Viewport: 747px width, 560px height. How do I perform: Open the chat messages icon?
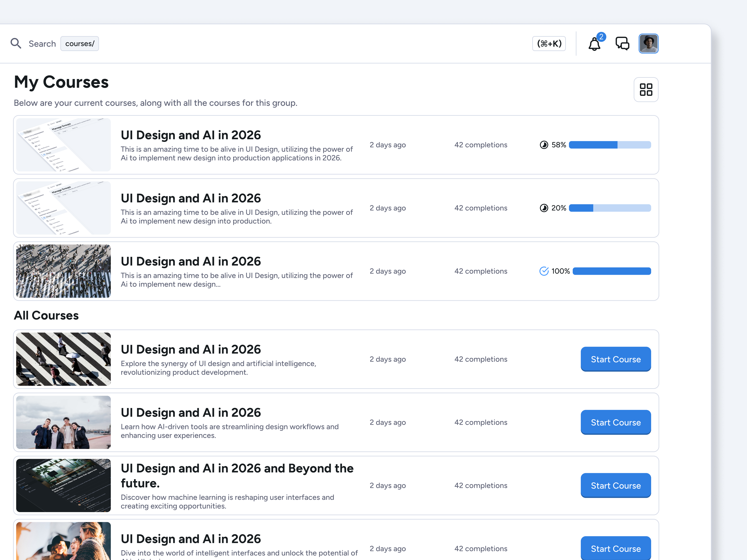(x=622, y=44)
